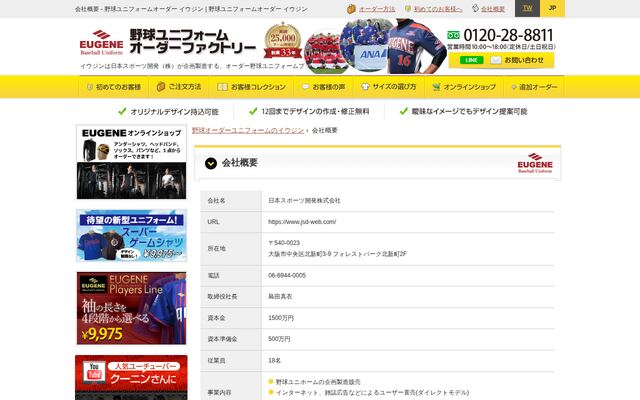
Task: Open お客様の声 menu item
Action: pos(323,87)
